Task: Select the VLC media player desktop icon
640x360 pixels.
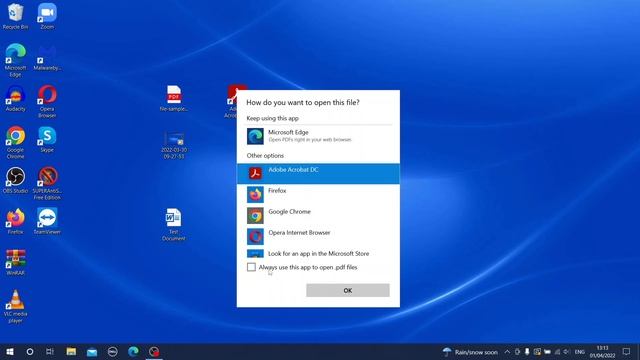Action: 16,307
